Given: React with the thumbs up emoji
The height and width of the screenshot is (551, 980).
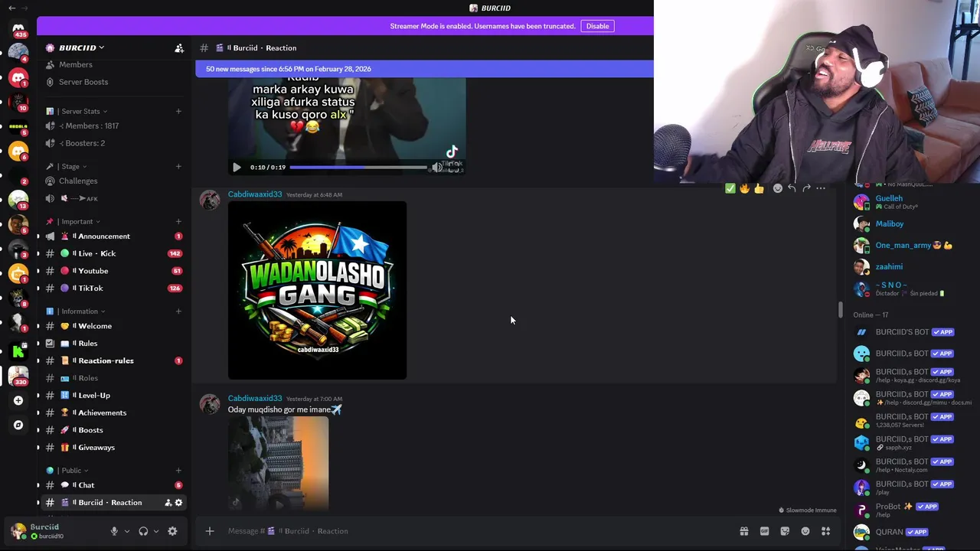Looking at the screenshot, I should tap(759, 188).
